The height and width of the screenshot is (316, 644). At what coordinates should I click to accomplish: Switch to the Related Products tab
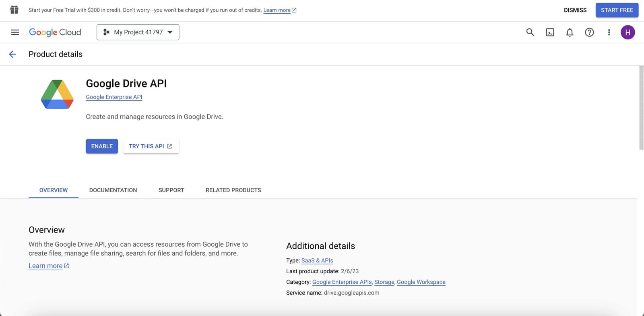pos(233,190)
